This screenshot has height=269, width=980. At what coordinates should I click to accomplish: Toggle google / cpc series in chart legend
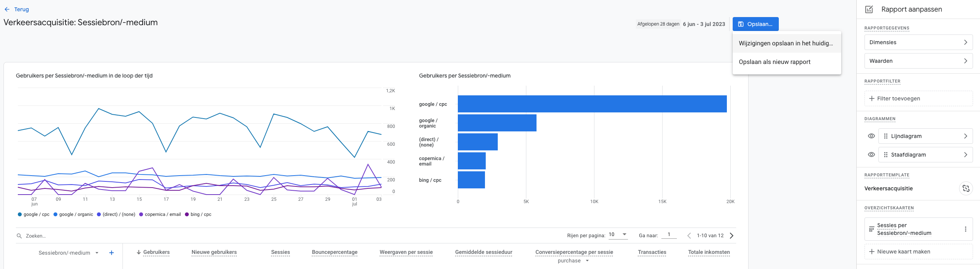click(34, 214)
